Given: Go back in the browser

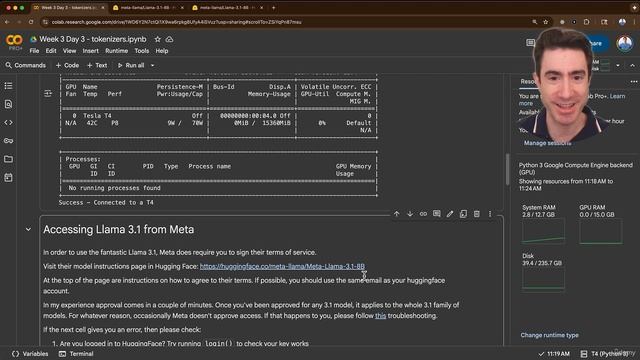Looking at the screenshot, I should coord(7,22).
